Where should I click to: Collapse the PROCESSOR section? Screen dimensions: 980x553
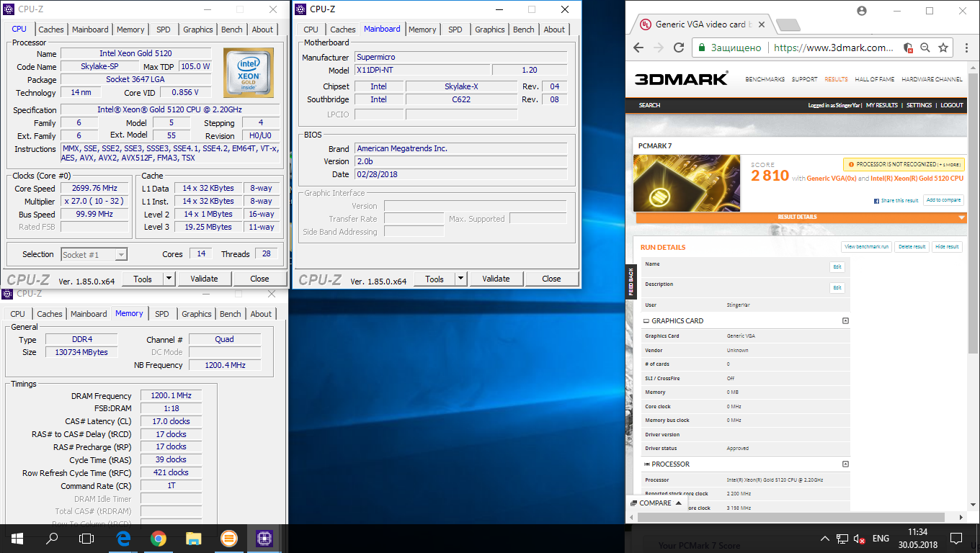845,464
